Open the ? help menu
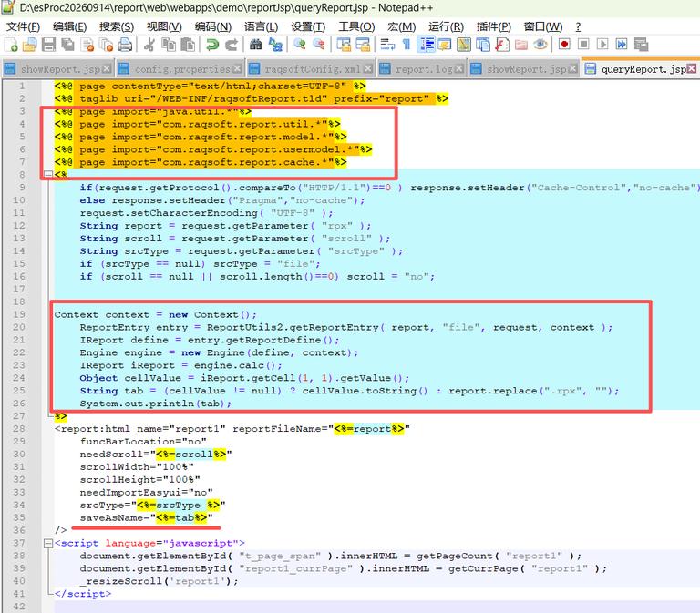Viewport: 700px width, 613px height. [578, 26]
